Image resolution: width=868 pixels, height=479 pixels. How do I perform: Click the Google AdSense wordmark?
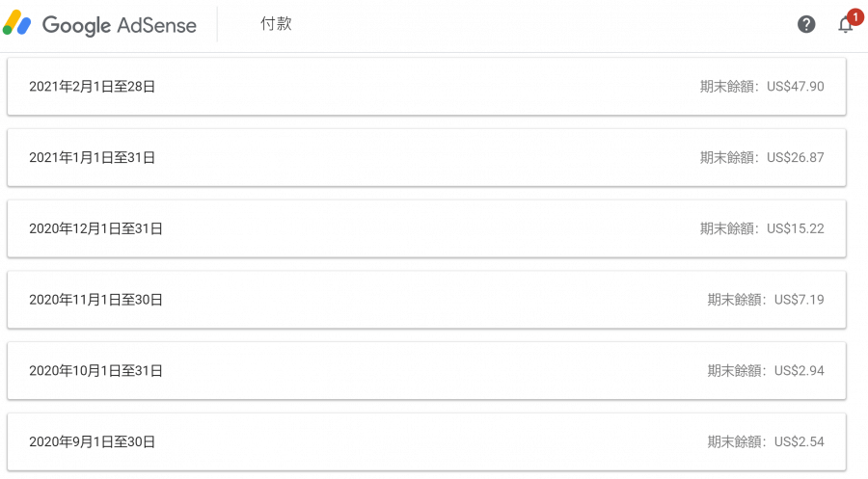pos(120,25)
